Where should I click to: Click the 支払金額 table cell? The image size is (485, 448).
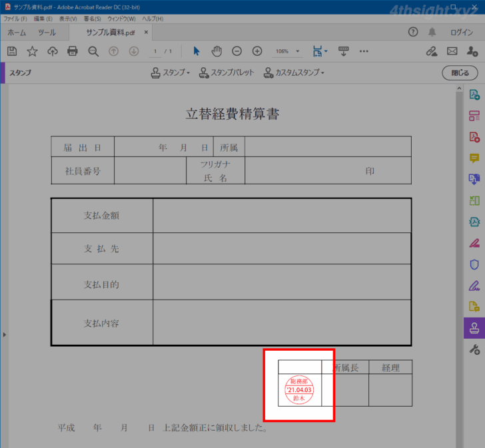tap(101, 216)
